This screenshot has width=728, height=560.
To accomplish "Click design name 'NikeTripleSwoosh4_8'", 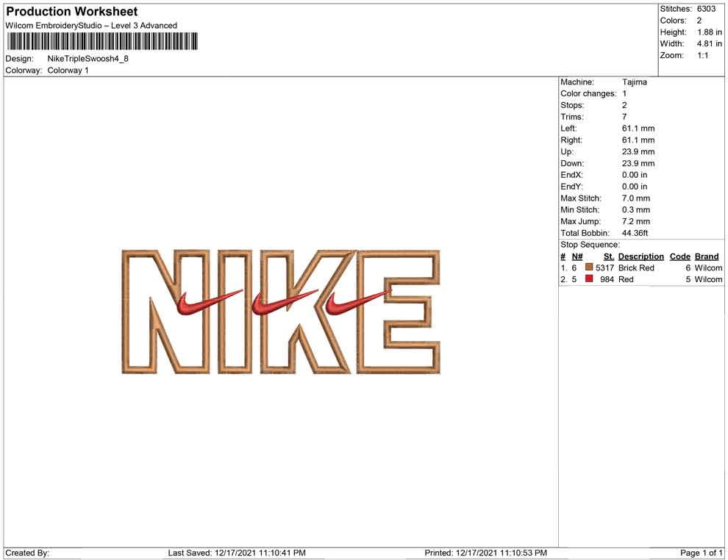I will click(88, 59).
